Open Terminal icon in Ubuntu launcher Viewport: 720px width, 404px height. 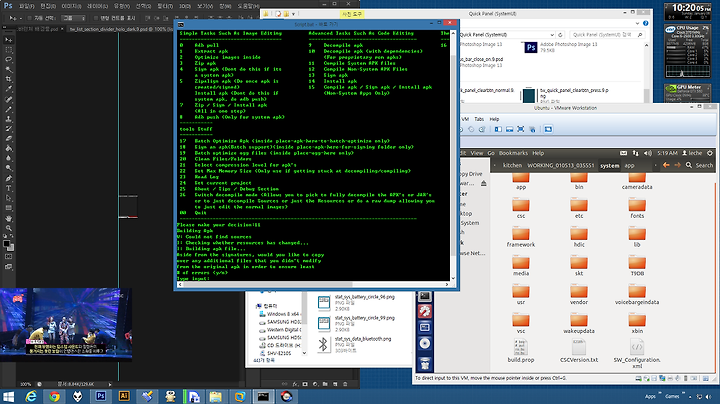[x=425, y=296]
